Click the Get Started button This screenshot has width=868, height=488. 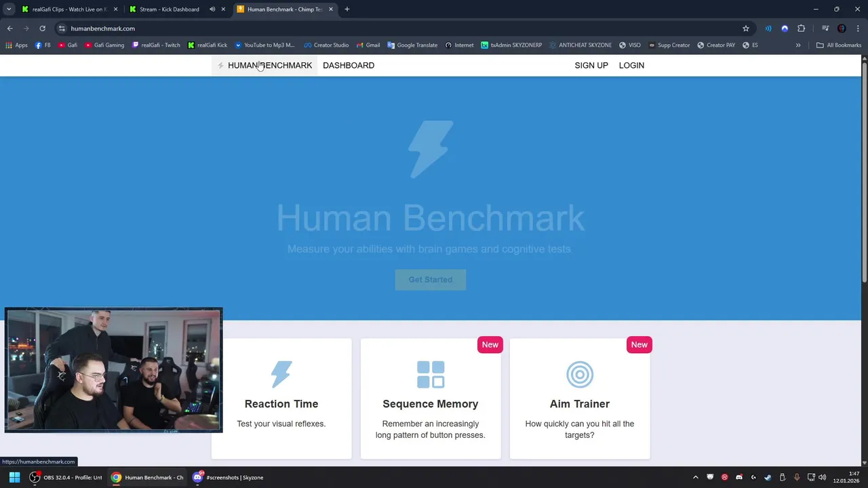(x=431, y=280)
